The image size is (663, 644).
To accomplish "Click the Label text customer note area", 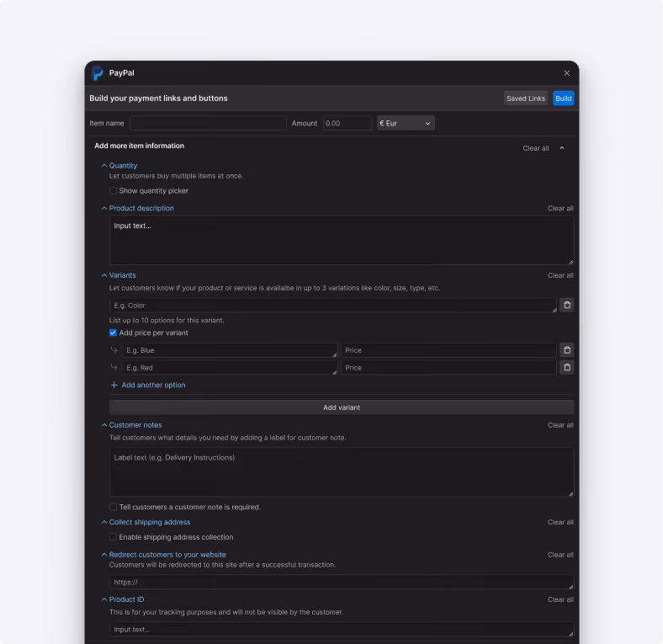I will pos(342,472).
